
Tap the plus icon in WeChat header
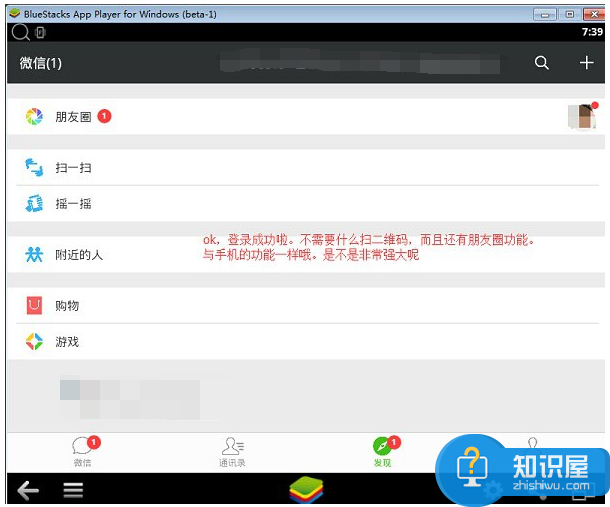pos(586,62)
